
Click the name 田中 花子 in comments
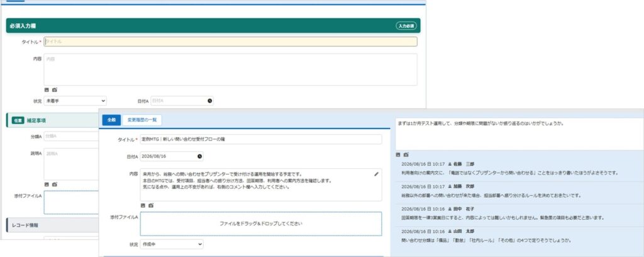point(464,209)
